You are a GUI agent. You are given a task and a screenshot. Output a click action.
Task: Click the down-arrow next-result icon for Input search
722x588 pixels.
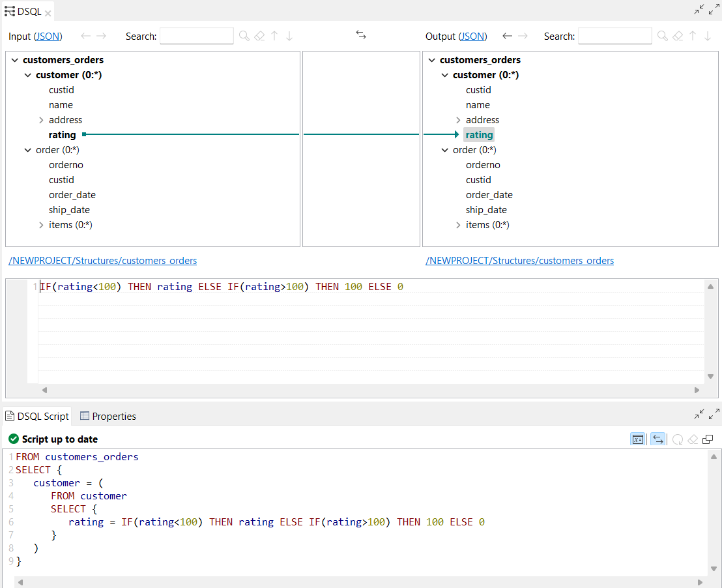tap(289, 37)
